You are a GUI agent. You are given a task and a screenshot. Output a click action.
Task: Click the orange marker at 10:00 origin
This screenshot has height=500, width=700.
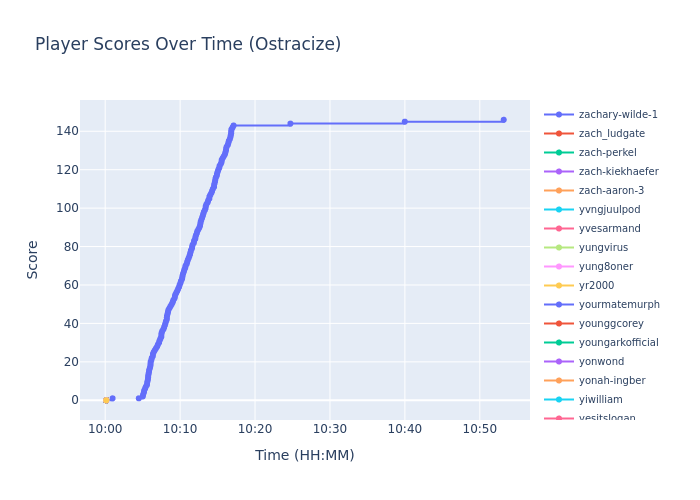click(106, 400)
